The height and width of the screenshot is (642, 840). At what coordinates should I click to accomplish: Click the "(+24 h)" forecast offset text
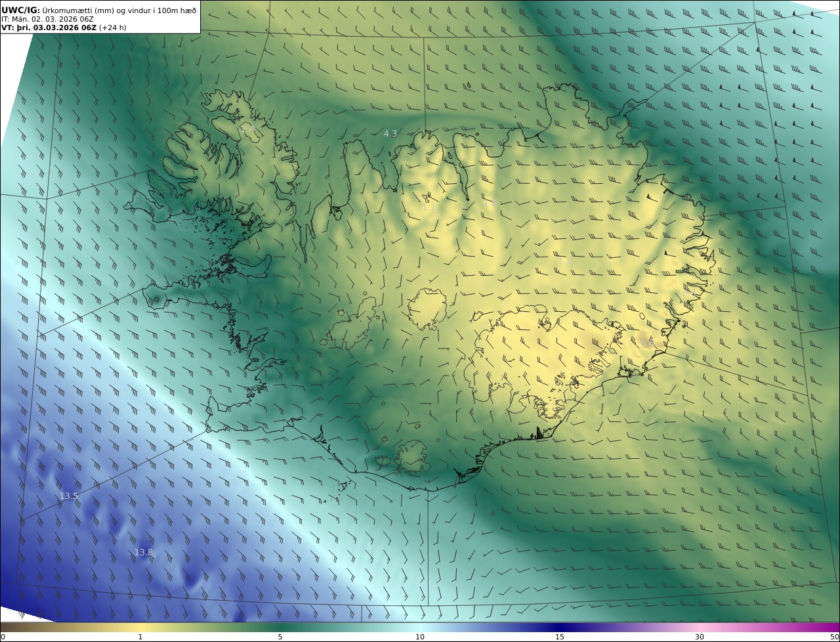[113, 28]
